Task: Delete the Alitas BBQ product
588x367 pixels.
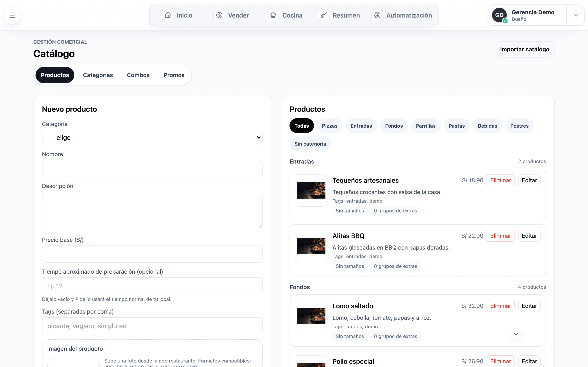Action: point(501,236)
